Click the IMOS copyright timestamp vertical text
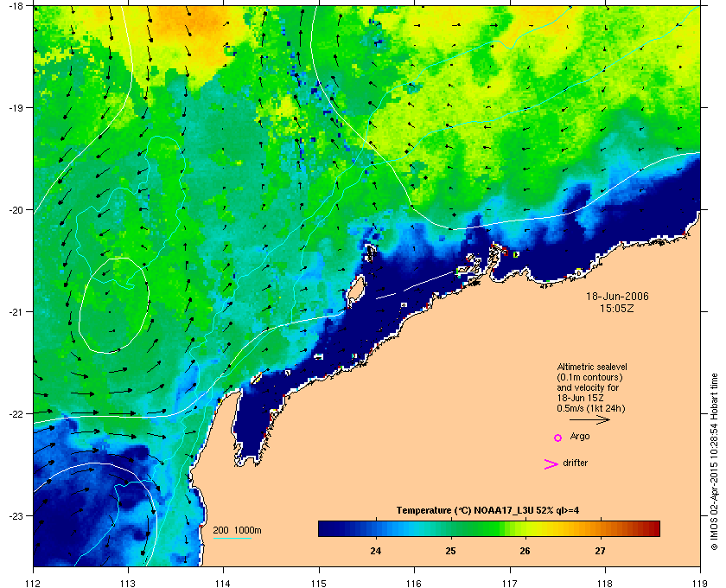Viewport: 726px width, 588px height. click(714, 462)
